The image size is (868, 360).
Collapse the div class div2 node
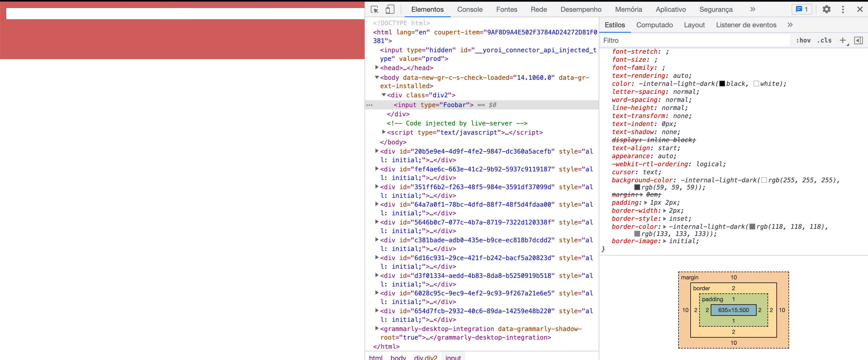(x=383, y=95)
